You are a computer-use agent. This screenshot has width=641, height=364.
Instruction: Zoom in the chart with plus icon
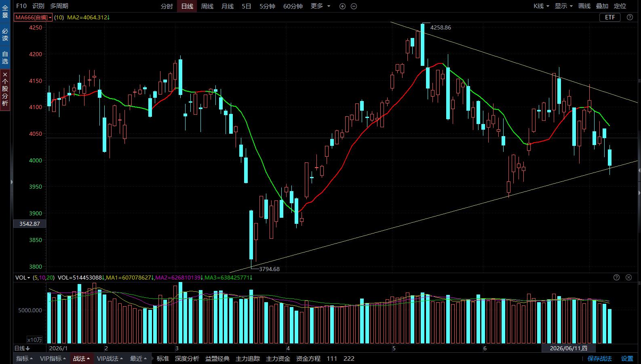pyautogui.click(x=342, y=6)
